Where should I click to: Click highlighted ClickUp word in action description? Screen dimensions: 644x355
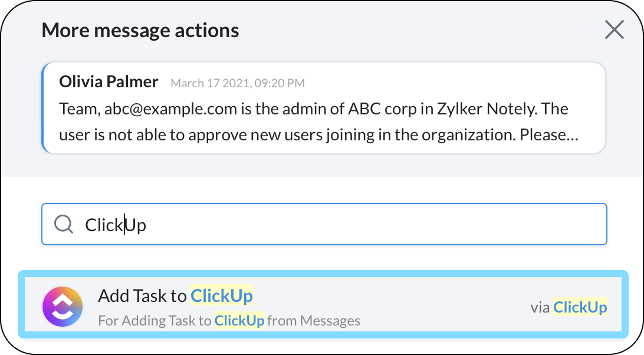coord(239,321)
